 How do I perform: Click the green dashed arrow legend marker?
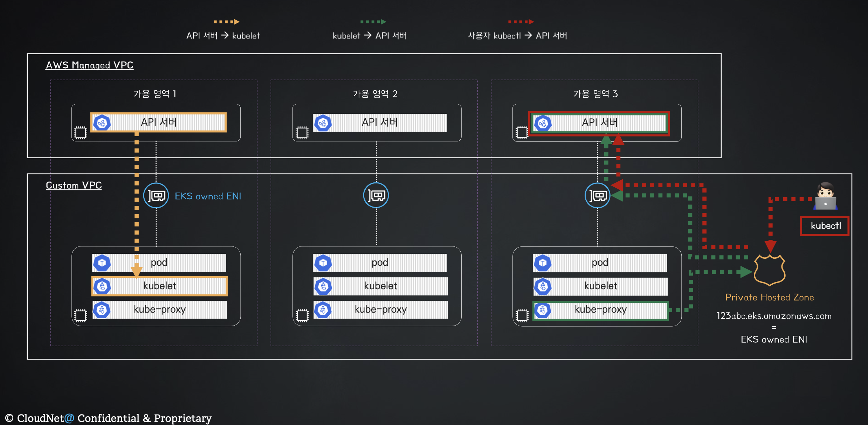click(373, 22)
